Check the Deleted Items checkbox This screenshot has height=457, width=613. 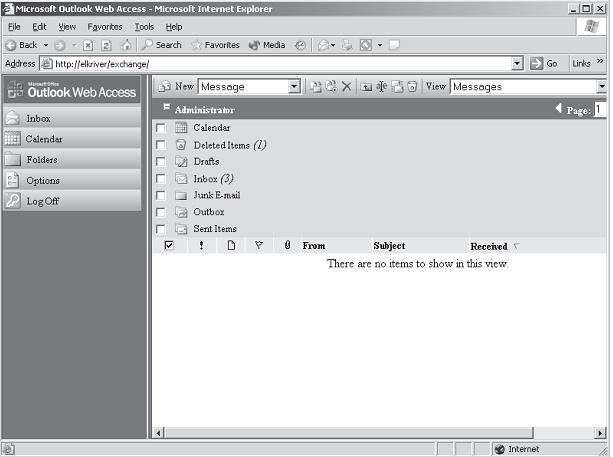pos(160,145)
